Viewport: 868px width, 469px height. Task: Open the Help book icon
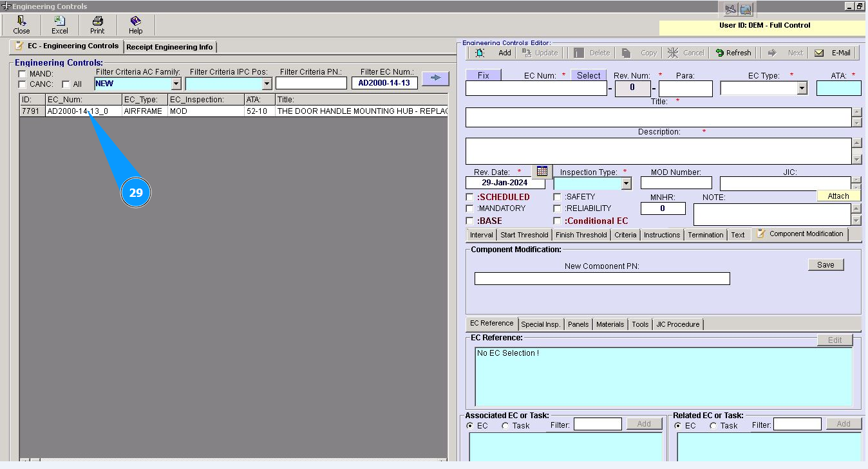tap(135, 21)
